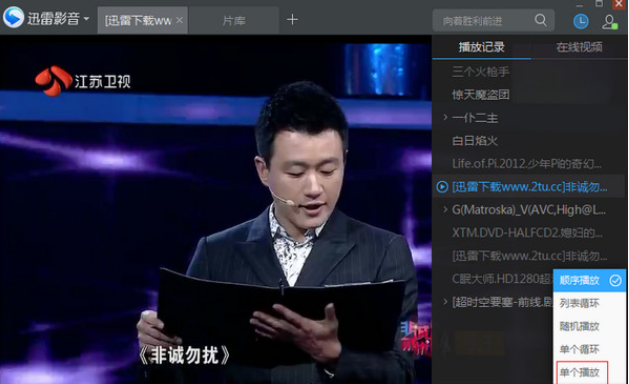
Task: Choose 顺序播放 play mode
Action: click(589, 280)
